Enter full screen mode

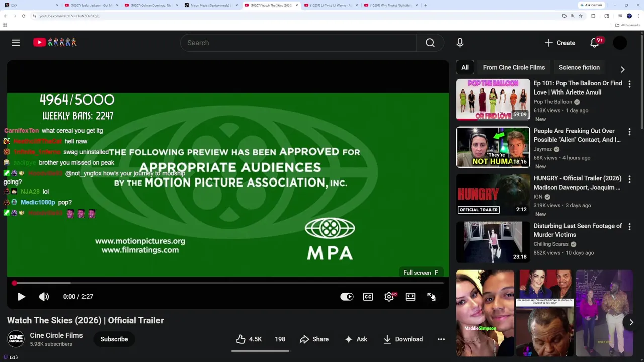[x=431, y=297]
